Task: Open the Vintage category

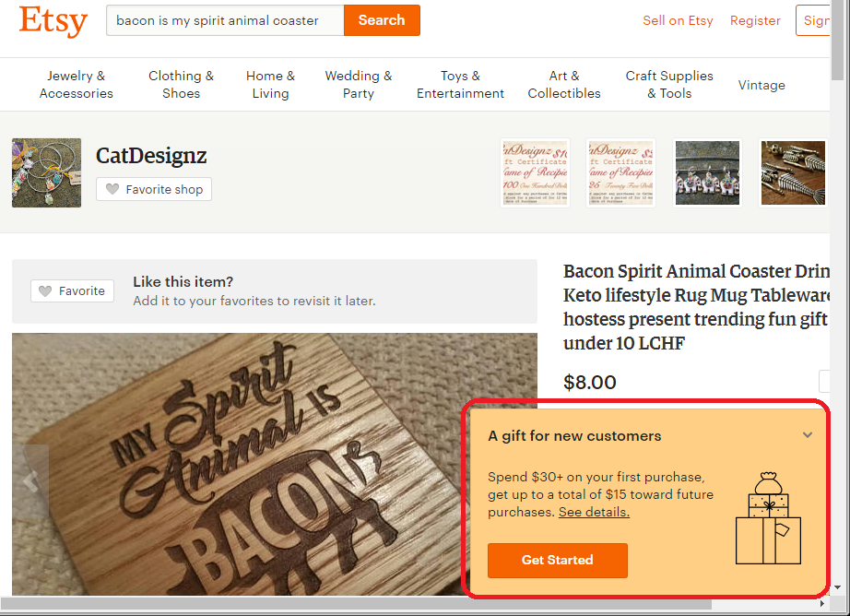Action: 761,85
